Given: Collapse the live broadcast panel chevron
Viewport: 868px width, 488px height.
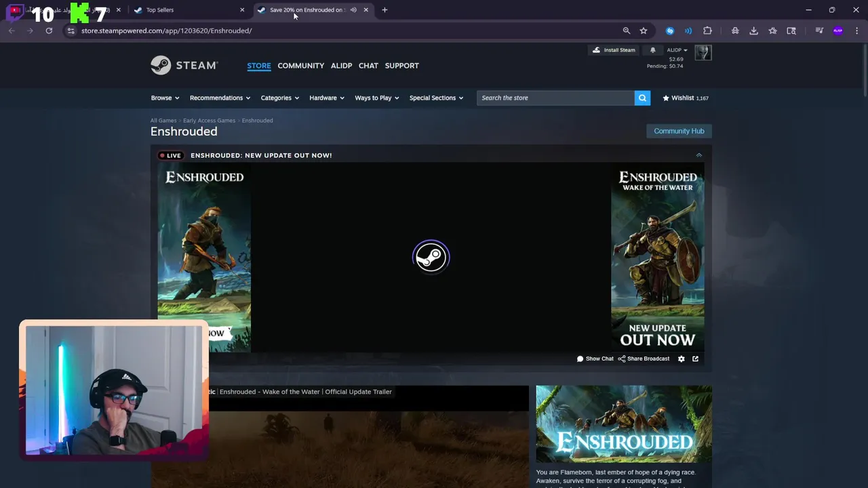Looking at the screenshot, I should pyautogui.click(x=698, y=155).
